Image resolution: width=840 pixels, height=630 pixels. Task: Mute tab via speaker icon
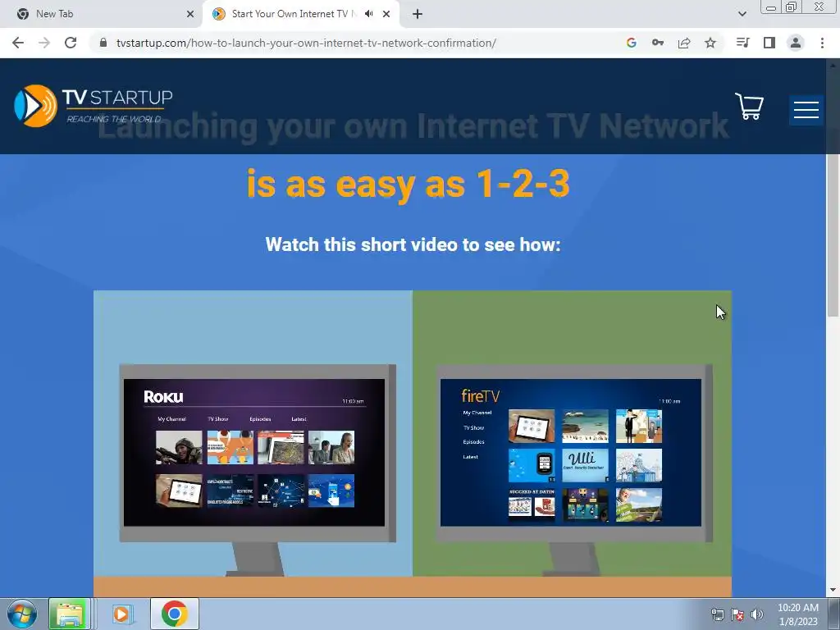click(x=368, y=14)
